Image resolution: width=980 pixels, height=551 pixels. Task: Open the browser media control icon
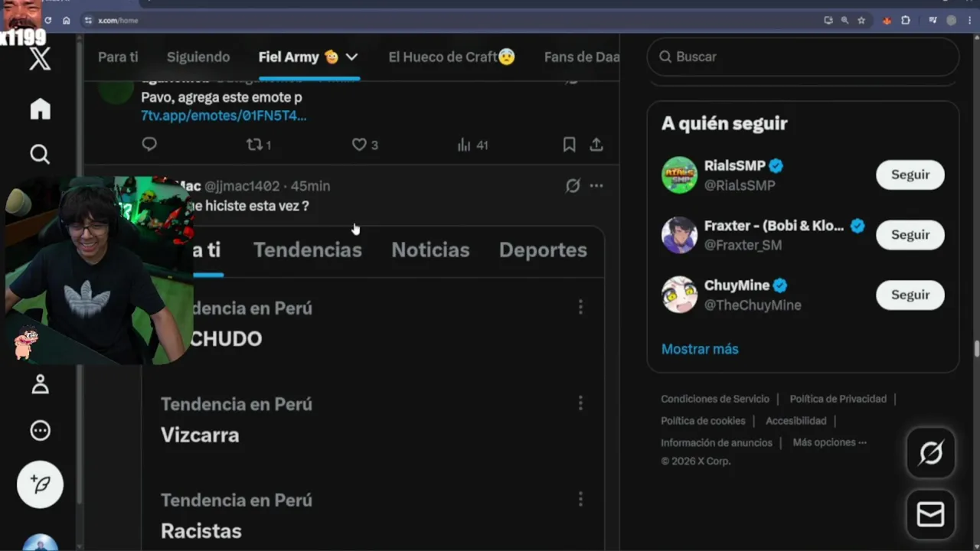933,21
